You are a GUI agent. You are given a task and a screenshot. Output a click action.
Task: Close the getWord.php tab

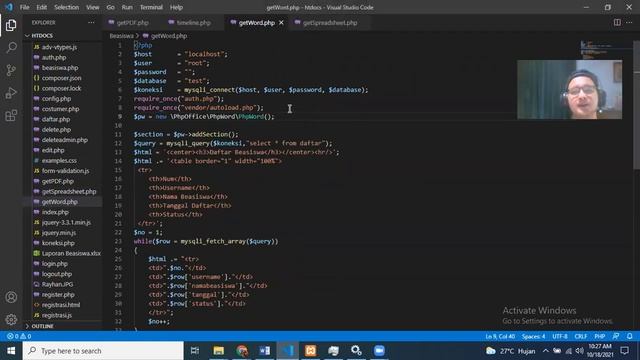tap(281, 23)
